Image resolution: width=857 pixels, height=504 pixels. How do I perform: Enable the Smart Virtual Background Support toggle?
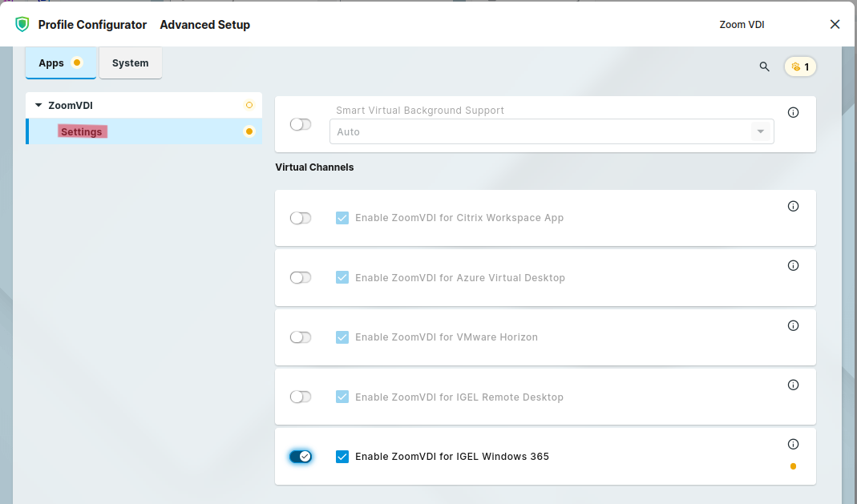pos(301,124)
